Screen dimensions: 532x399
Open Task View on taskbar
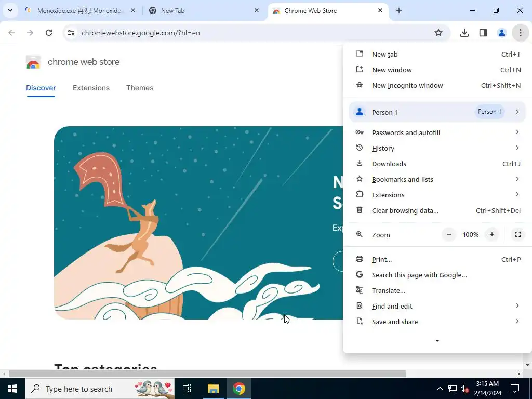coord(187,389)
